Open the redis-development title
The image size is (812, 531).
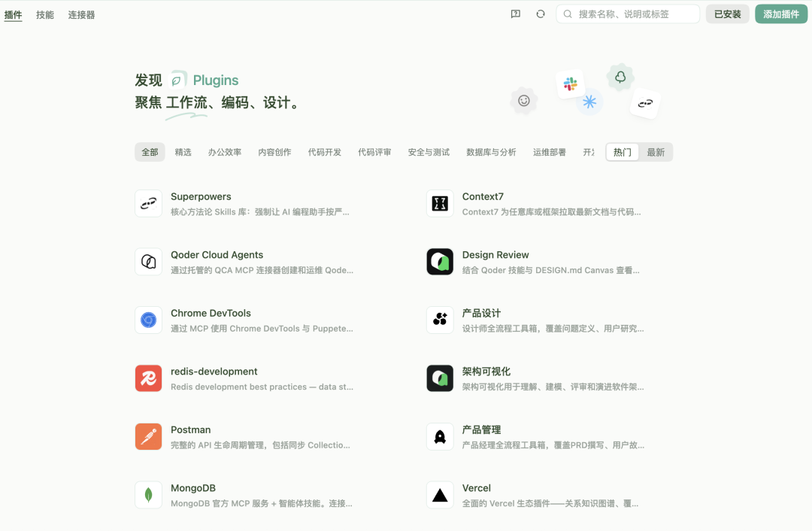[214, 372]
